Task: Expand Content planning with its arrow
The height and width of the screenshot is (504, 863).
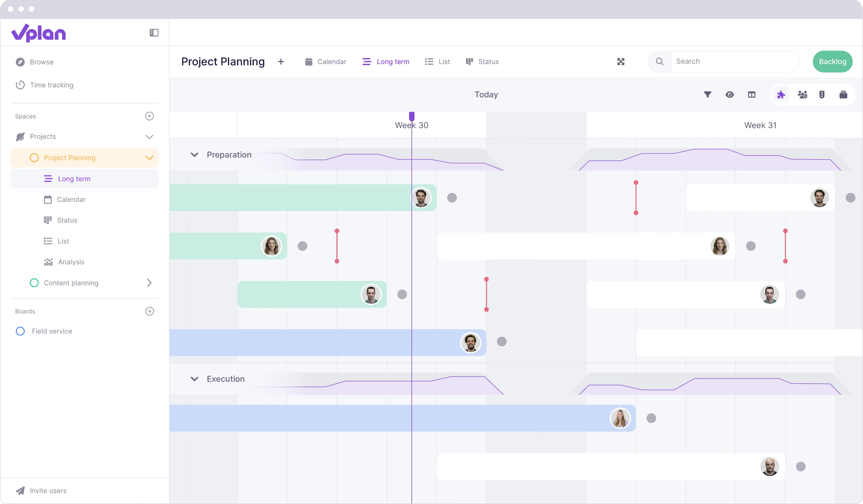Action: coord(149,283)
